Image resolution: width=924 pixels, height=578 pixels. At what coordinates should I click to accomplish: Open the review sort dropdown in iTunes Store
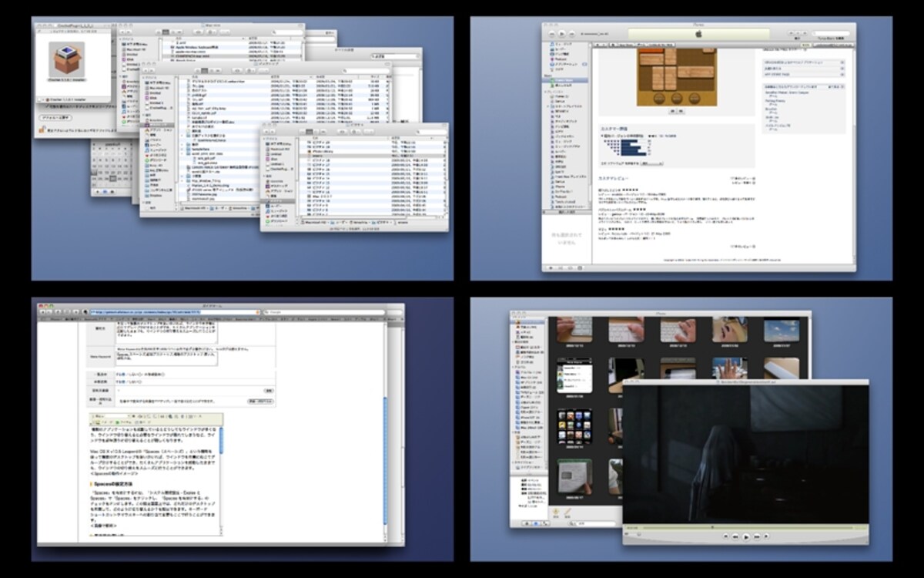click(x=651, y=163)
